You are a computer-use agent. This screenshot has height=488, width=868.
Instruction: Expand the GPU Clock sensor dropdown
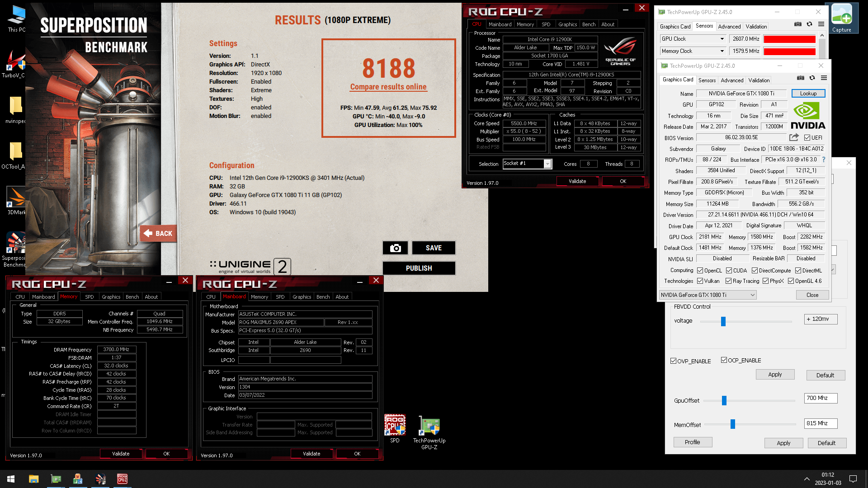tap(722, 39)
